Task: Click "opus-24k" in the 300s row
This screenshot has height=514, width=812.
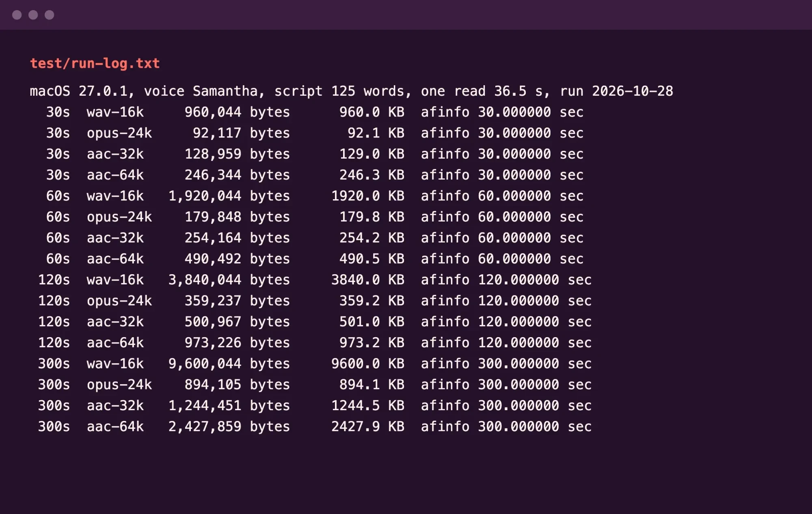Action: [x=119, y=385]
